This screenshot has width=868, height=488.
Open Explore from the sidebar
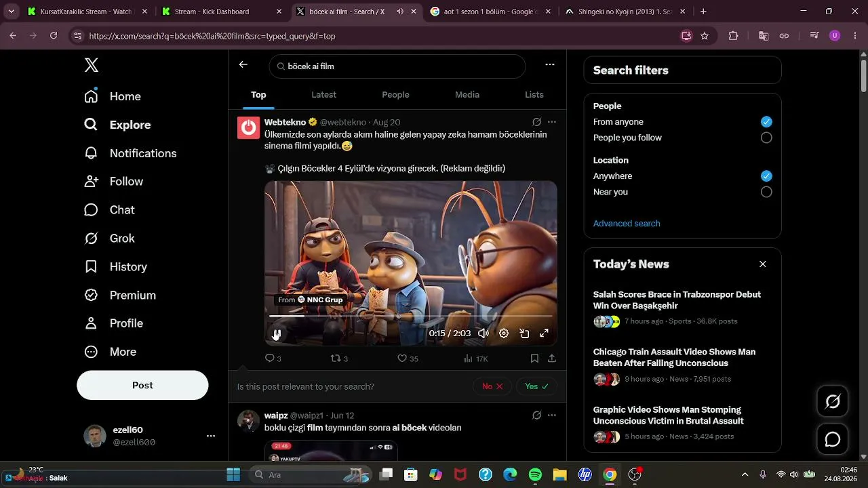point(117,125)
